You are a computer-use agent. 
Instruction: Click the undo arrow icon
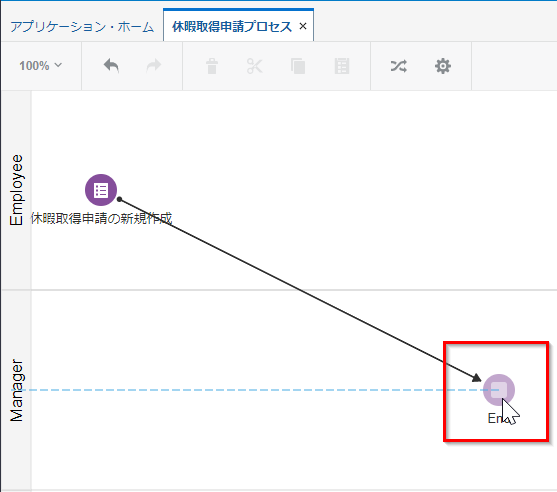coord(111,66)
